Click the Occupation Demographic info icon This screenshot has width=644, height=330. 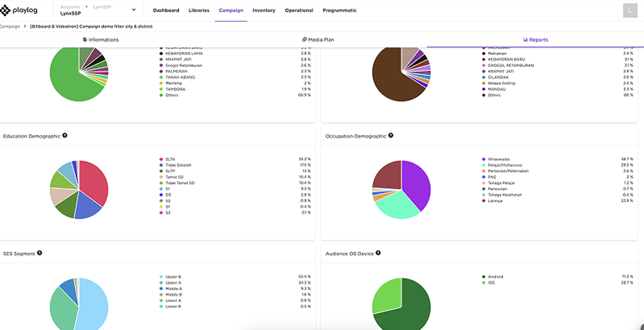pos(391,136)
